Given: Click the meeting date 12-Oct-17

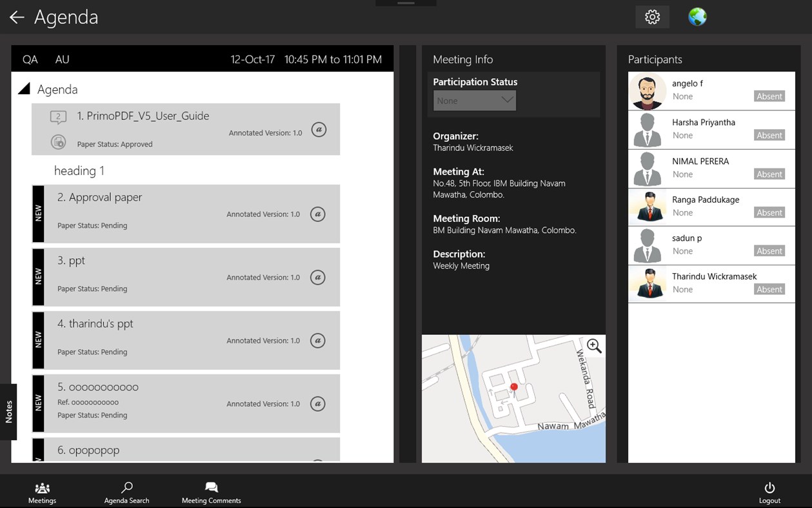Looking at the screenshot, I should 253,59.
